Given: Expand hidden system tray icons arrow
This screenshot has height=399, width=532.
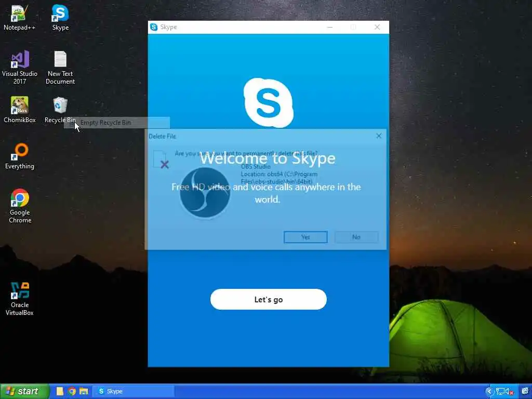Looking at the screenshot, I should click(489, 392).
